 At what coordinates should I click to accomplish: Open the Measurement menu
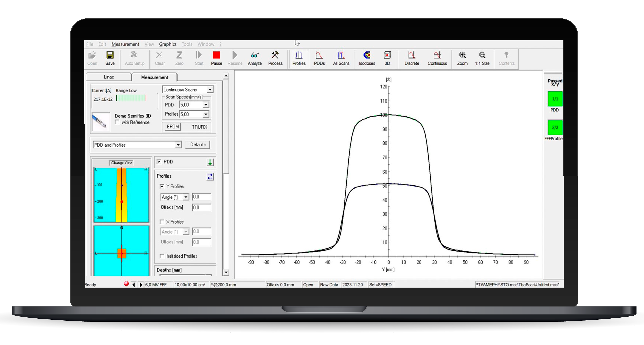pyautogui.click(x=125, y=44)
